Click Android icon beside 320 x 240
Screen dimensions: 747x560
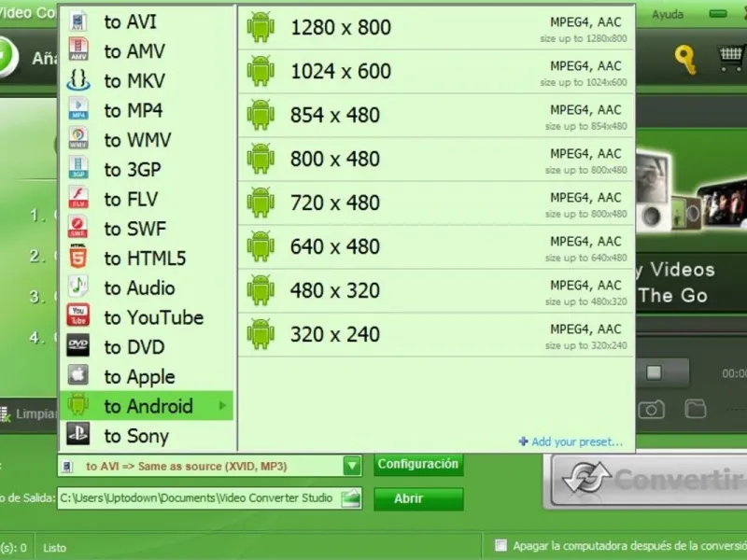[x=261, y=334]
